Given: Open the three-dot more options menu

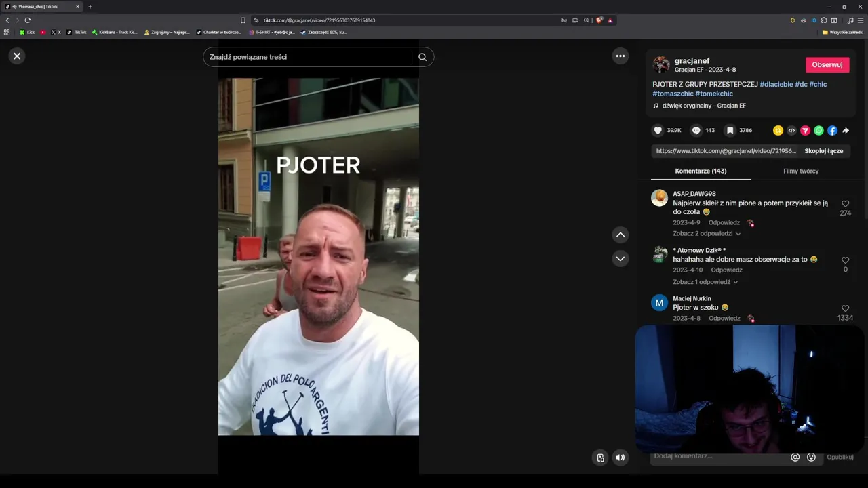Looking at the screenshot, I should 620,56.
